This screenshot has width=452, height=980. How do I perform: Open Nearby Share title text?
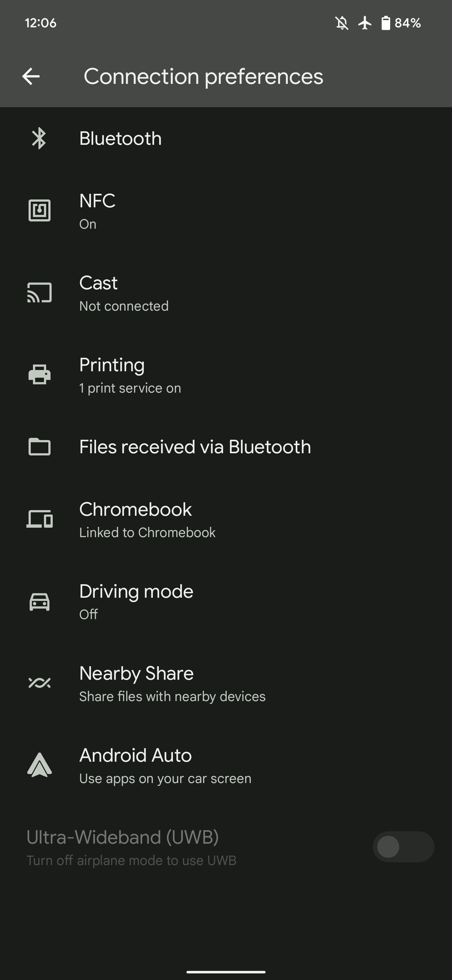(x=136, y=673)
